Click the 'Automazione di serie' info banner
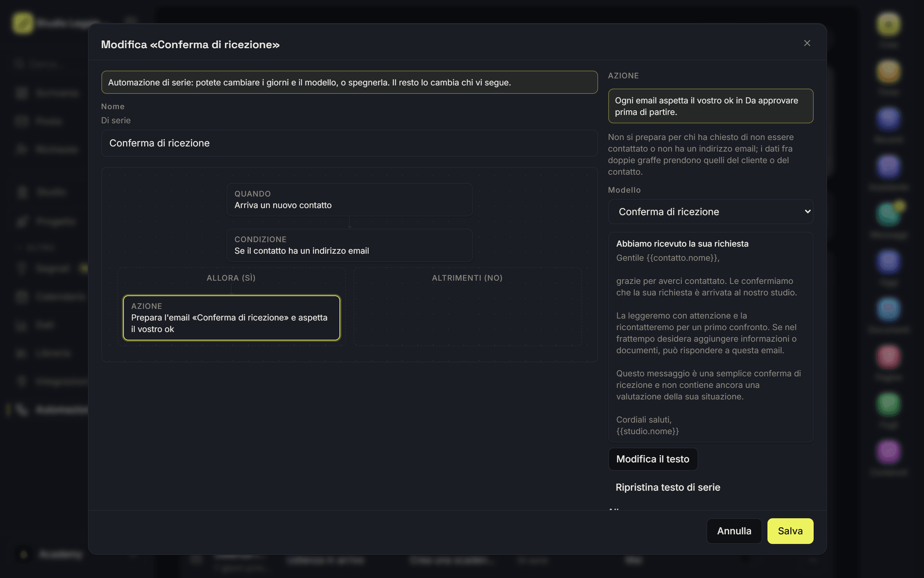Screen dimensions: 924x578 click(x=349, y=82)
